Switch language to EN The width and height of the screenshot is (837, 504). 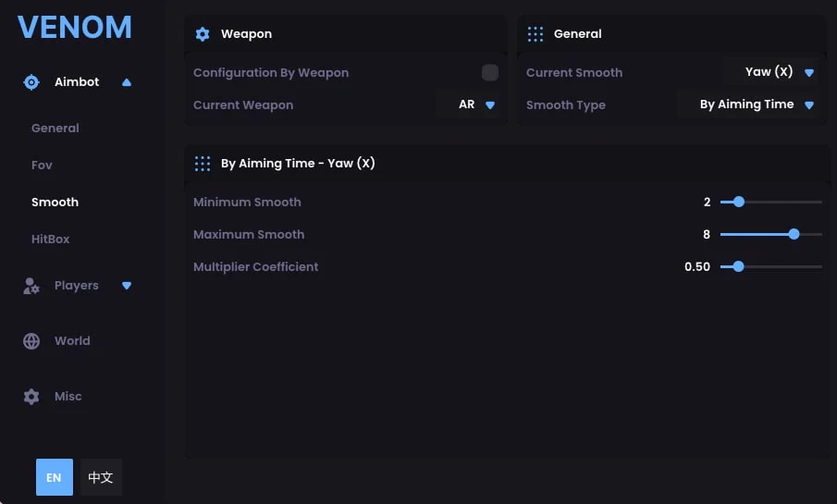pos(55,477)
